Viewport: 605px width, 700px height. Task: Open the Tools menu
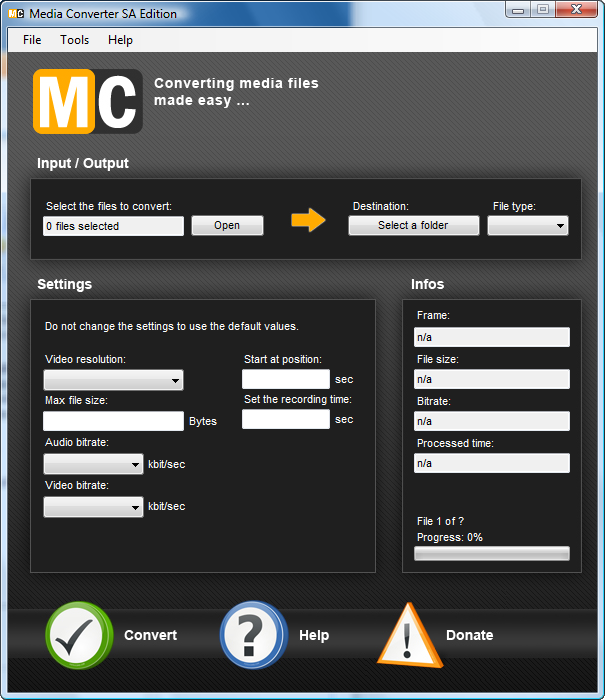pyautogui.click(x=75, y=40)
